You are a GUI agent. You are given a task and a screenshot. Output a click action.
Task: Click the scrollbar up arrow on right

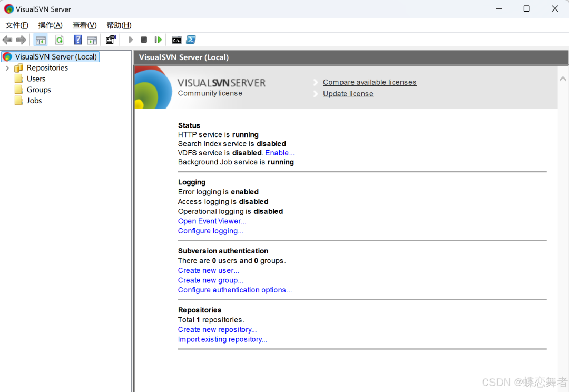[x=563, y=79]
